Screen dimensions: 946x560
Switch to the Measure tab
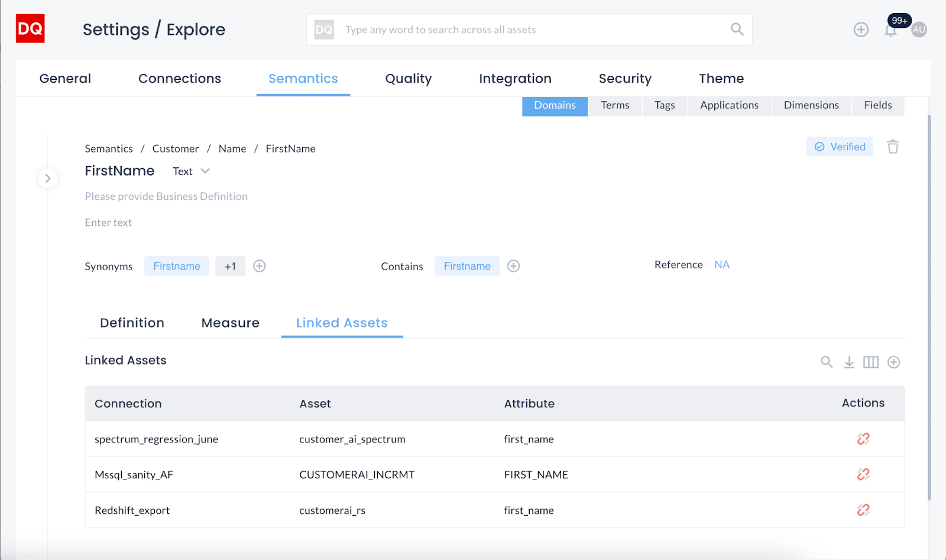[x=230, y=323]
